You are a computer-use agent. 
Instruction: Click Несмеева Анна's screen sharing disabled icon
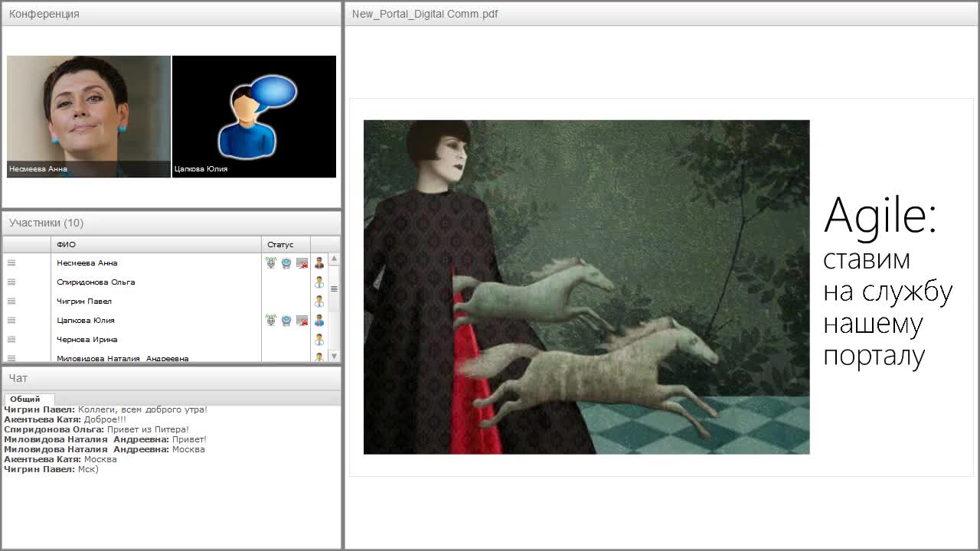point(302,263)
